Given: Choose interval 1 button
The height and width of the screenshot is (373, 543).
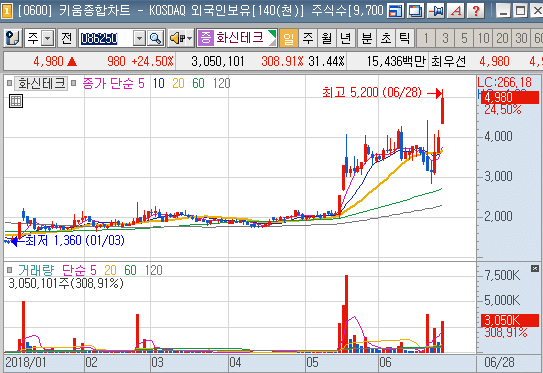Looking at the screenshot, I should coord(426,38).
